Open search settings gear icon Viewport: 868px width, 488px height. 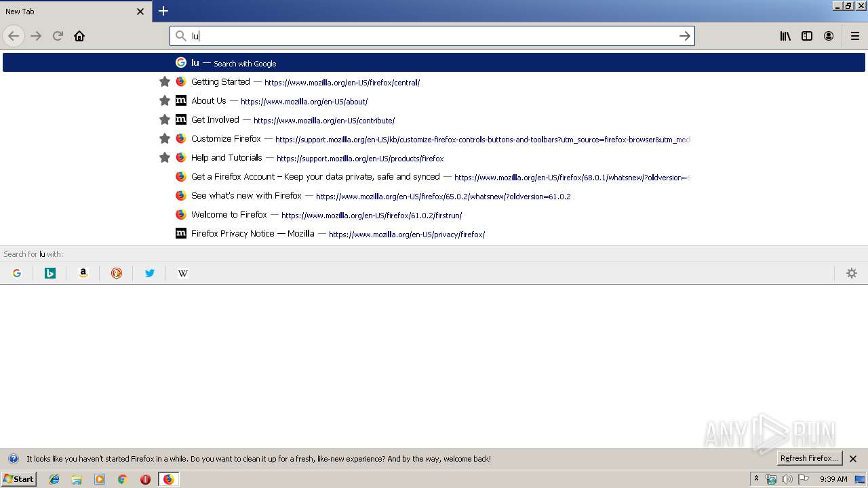[x=852, y=273]
